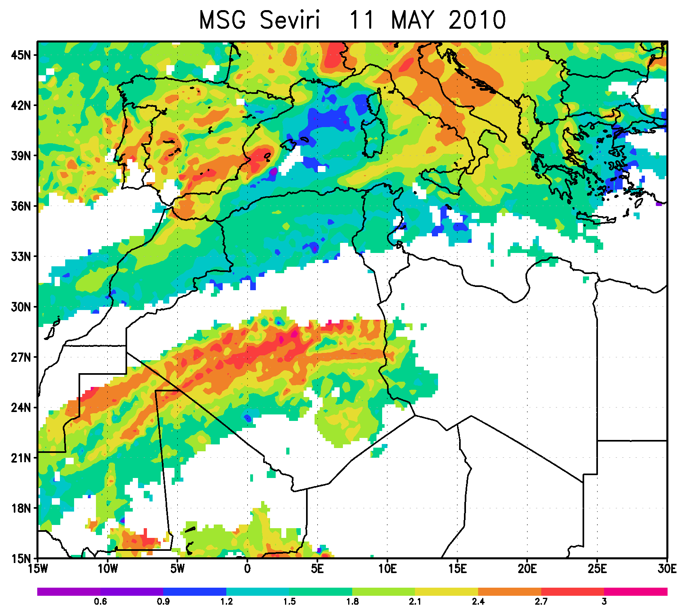This screenshot has width=687, height=616.
Task: Click the violet colorbar segment between 0.6 and 0.9
Action: tap(132, 592)
